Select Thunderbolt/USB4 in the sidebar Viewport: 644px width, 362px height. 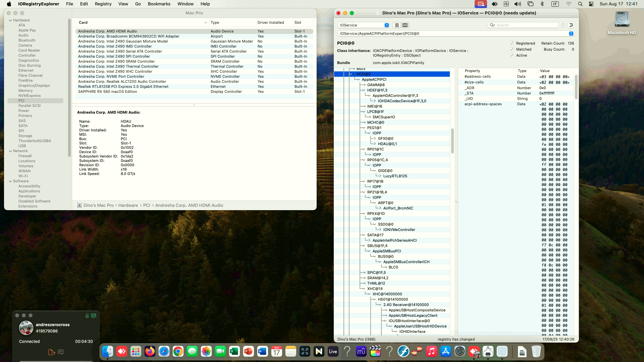click(x=35, y=141)
